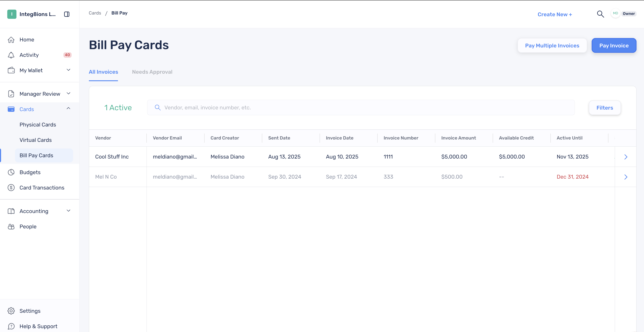Click '$500.00' invoice amount cell

click(x=452, y=177)
